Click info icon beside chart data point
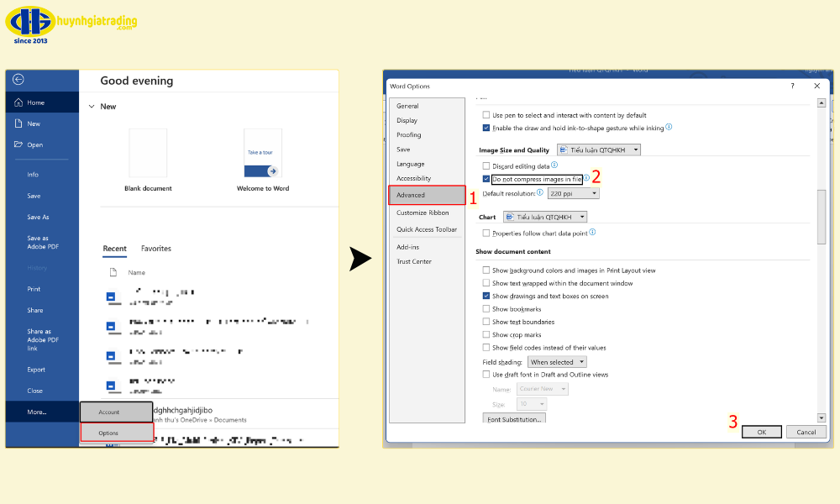The width and height of the screenshot is (840, 504). (592, 232)
